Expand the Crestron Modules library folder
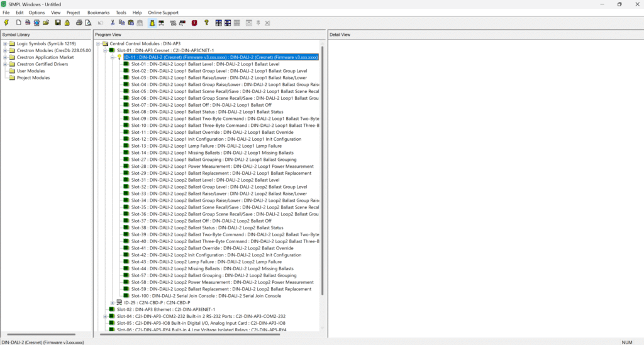This screenshot has width=644, height=345. (5, 50)
